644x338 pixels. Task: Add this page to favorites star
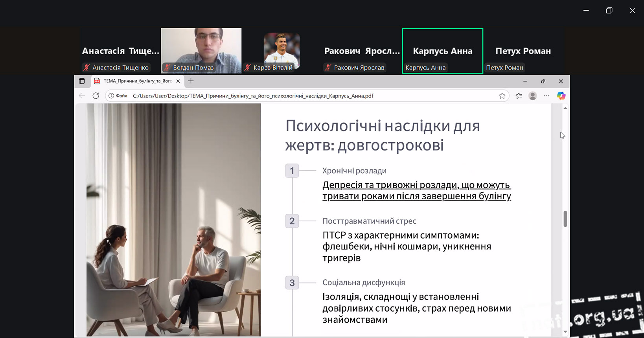coord(502,96)
